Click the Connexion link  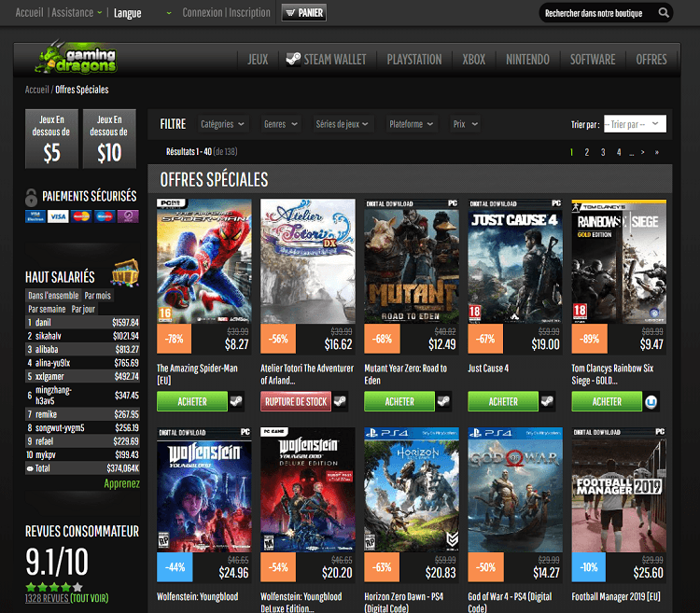click(x=203, y=12)
